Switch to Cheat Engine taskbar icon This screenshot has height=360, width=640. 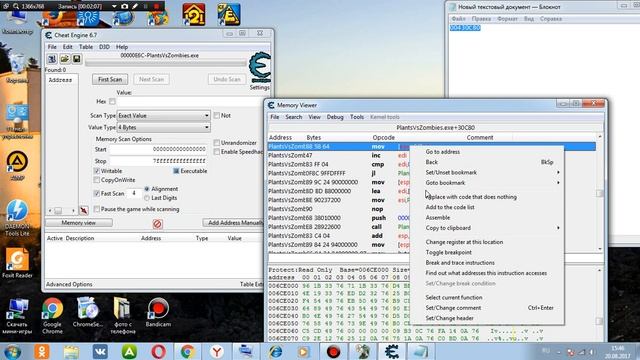pyautogui.click(x=391, y=351)
